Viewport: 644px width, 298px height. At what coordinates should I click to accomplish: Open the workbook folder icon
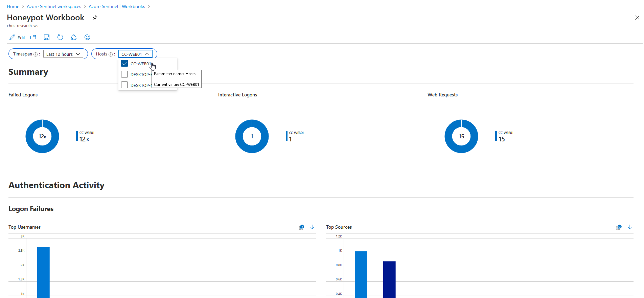point(33,37)
